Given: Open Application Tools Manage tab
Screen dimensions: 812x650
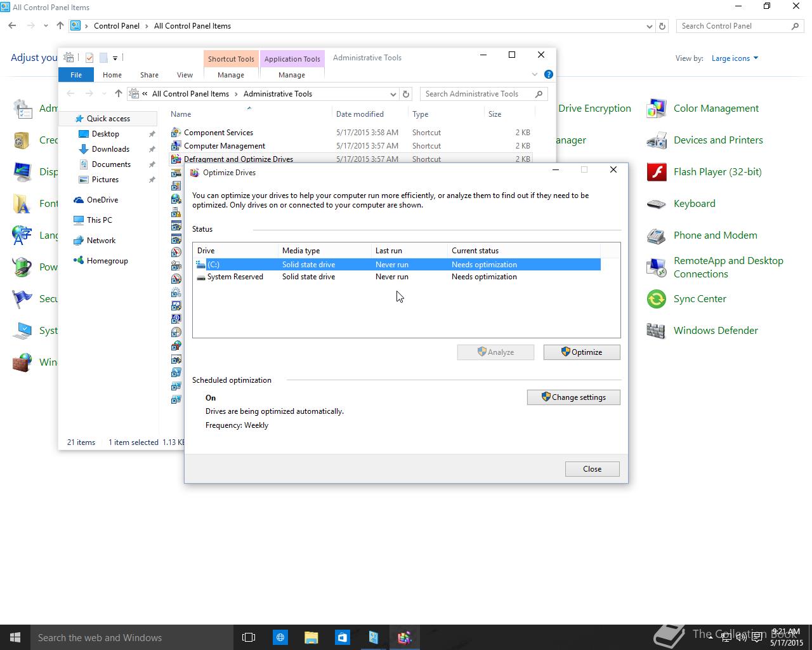Looking at the screenshot, I should (x=292, y=75).
